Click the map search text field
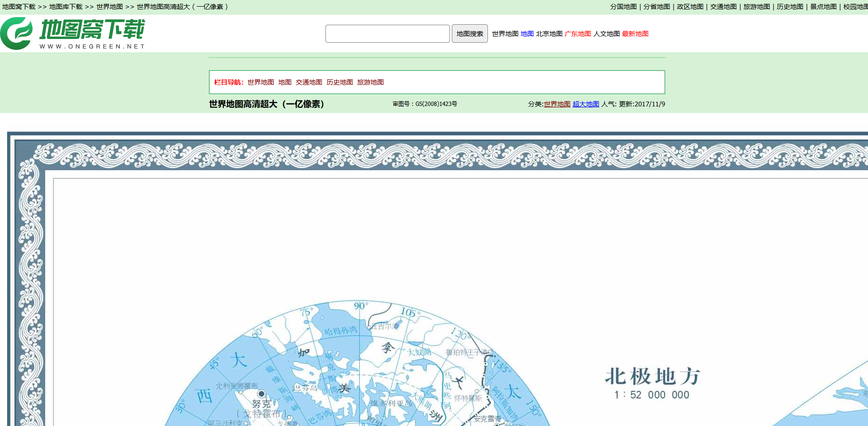 pos(387,34)
